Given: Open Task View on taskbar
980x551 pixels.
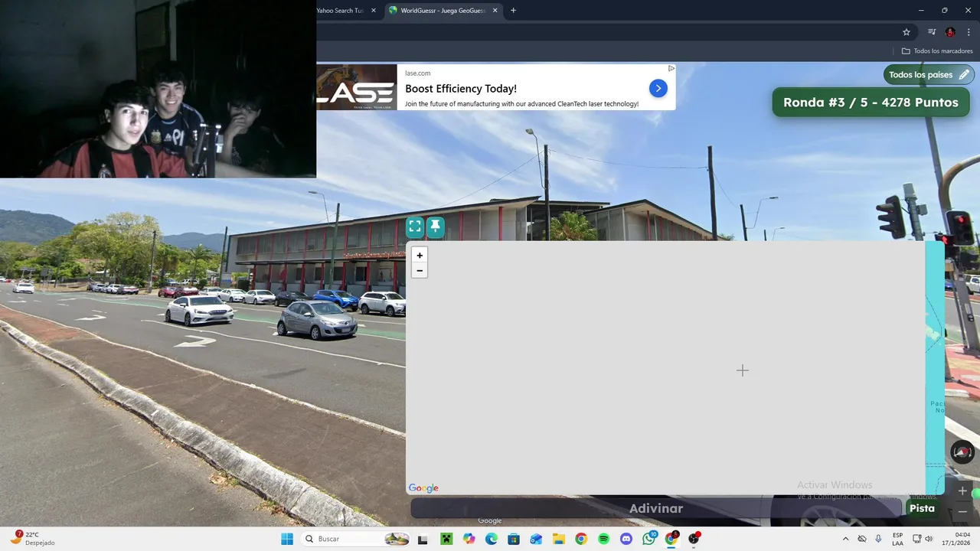Looking at the screenshot, I should [x=423, y=539].
